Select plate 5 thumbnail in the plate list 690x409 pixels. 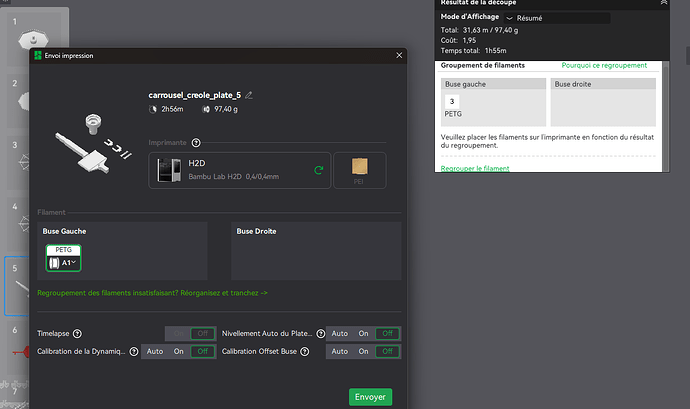[18, 286]
